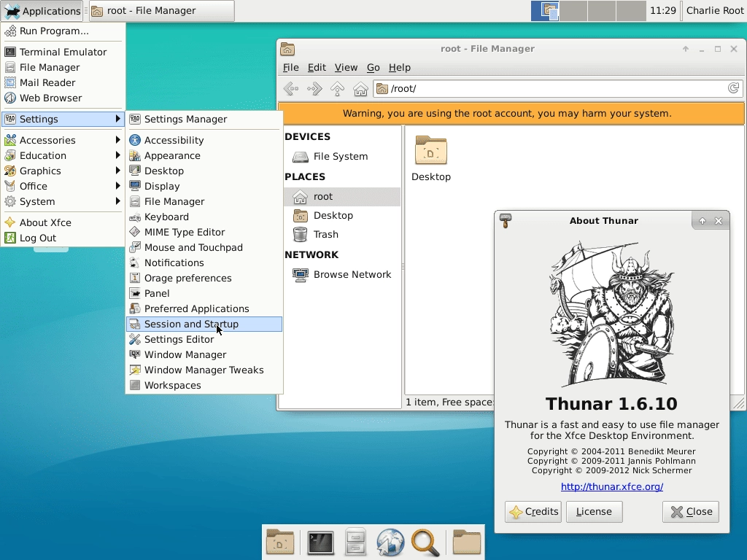Reload the current folder in location bar
This screenshot has width=747, height=560.
[x=734, y=88]
